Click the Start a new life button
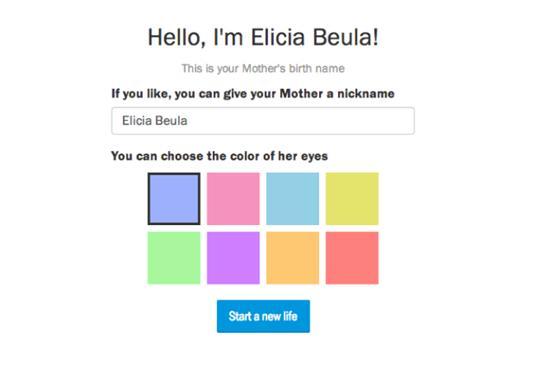 [x=263, y=316]
